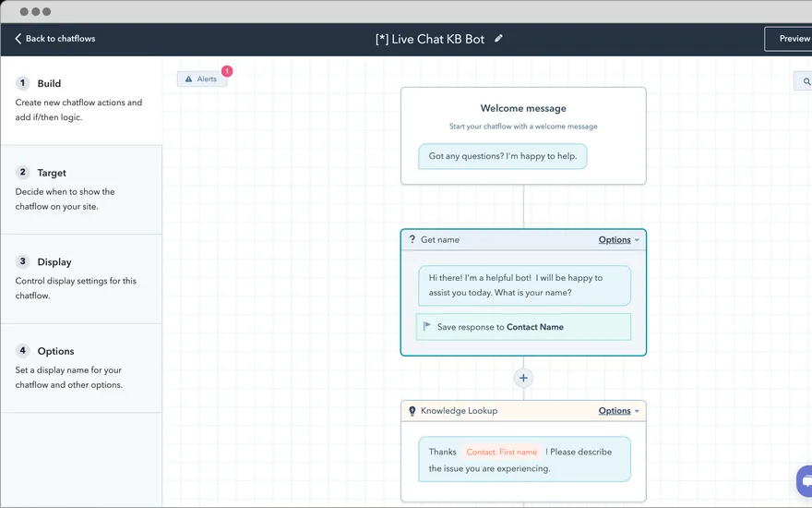Click the plus button to add action
Screen dimensions: 812x508
523,378
